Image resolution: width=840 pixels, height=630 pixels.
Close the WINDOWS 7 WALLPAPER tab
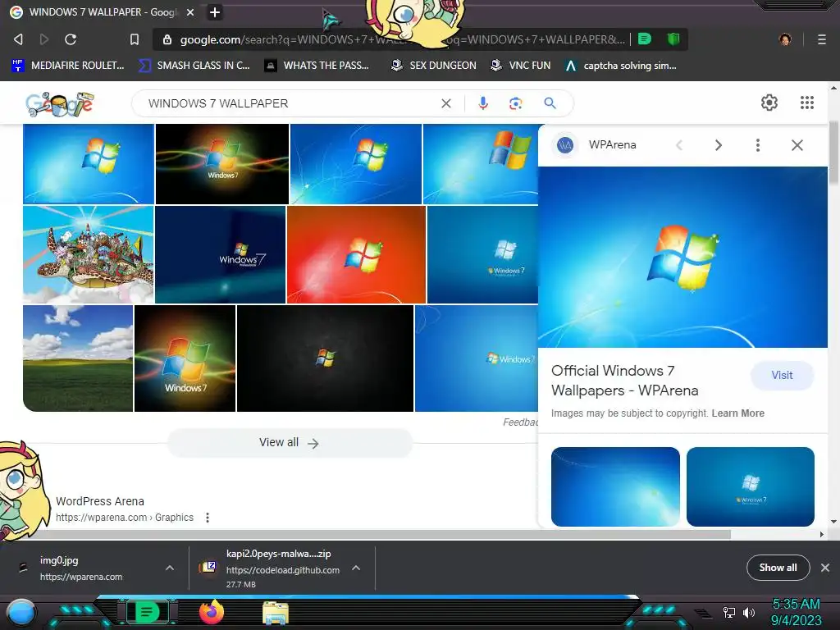(x=190, y=11)
